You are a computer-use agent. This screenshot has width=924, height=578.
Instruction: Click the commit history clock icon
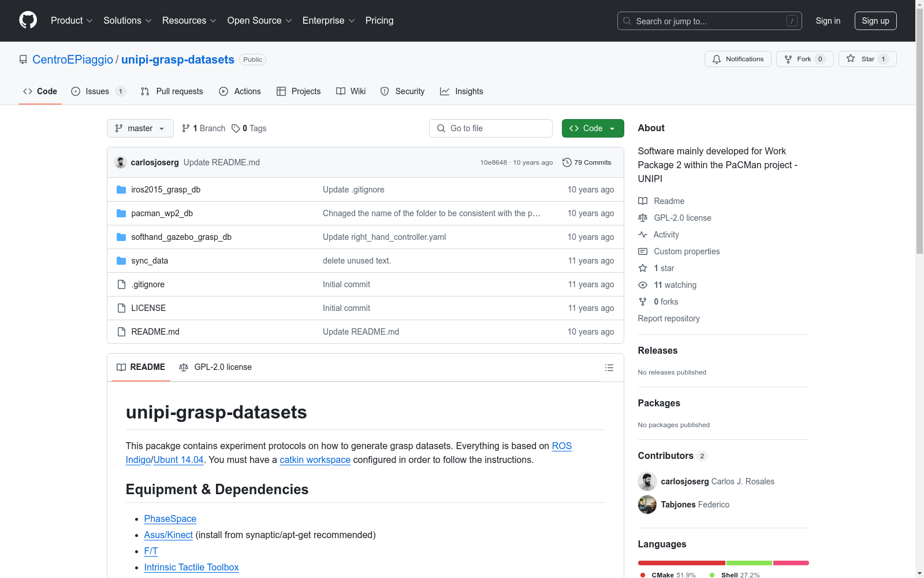pos(567,162)
